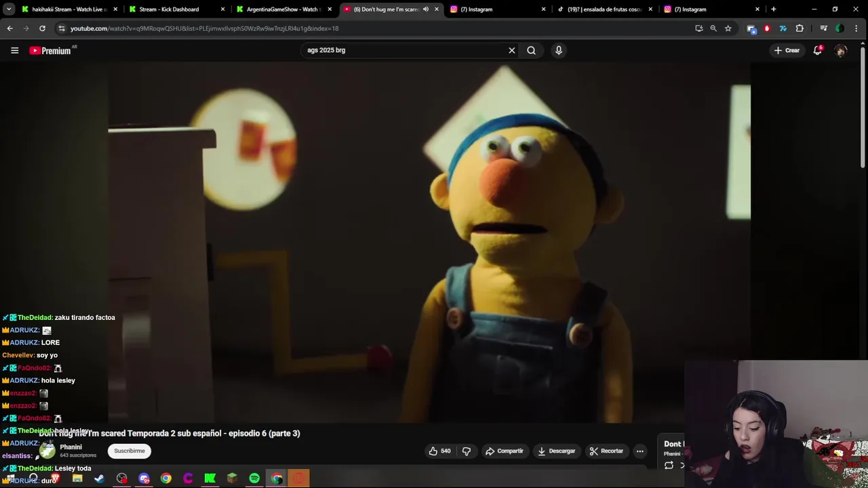Go back in browser history

coord(9,28)
